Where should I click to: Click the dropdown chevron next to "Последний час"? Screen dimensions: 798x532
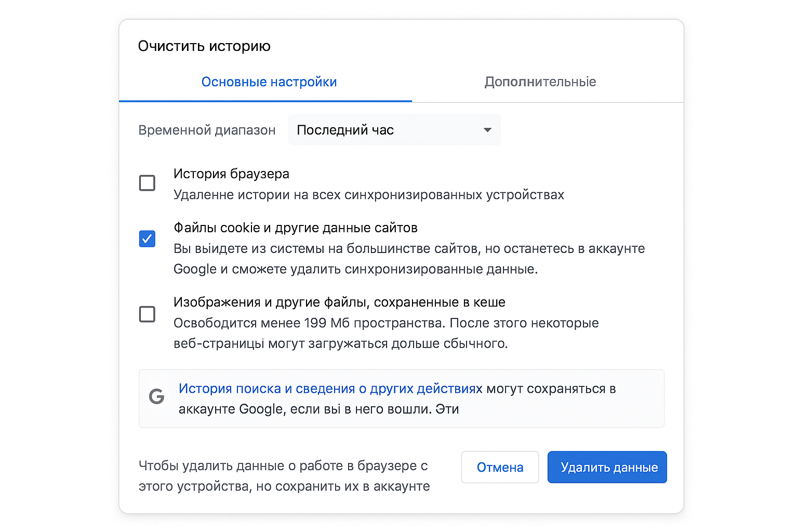[487, 130]
